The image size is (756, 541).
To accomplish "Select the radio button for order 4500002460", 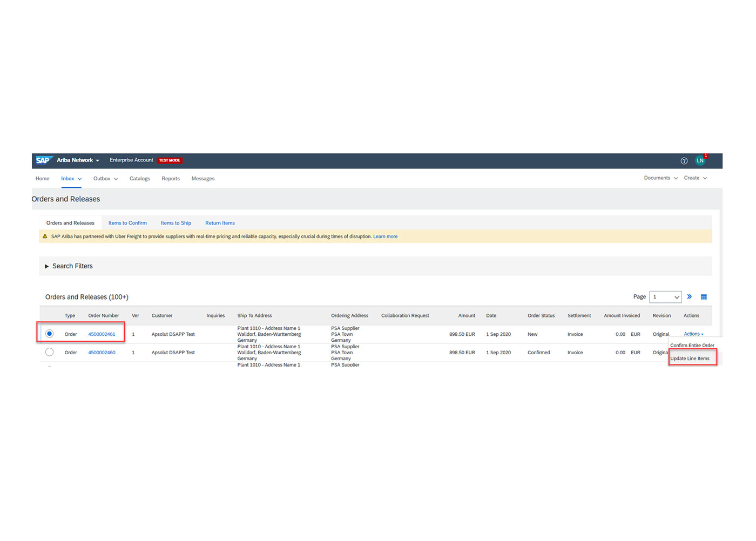I will 49,351.
